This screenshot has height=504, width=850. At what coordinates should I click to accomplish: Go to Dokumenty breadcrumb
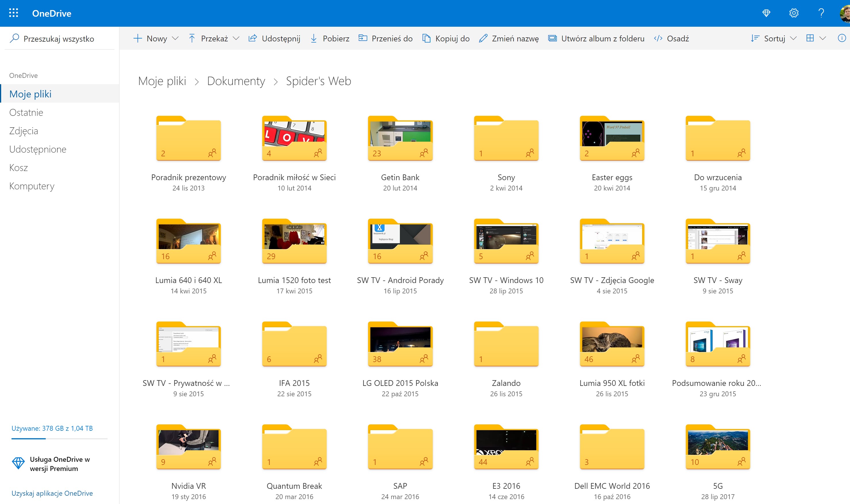236,81
